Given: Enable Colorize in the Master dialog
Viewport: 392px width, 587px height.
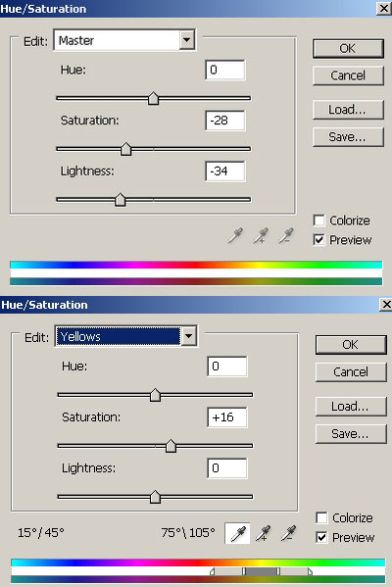Looking at the screenshot, I should click(318, 220).
